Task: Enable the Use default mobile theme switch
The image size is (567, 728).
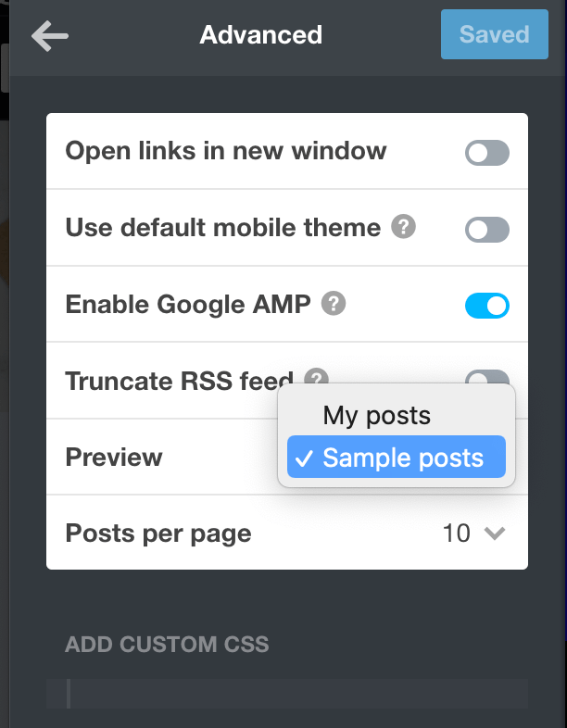Action: click(486, 229)
